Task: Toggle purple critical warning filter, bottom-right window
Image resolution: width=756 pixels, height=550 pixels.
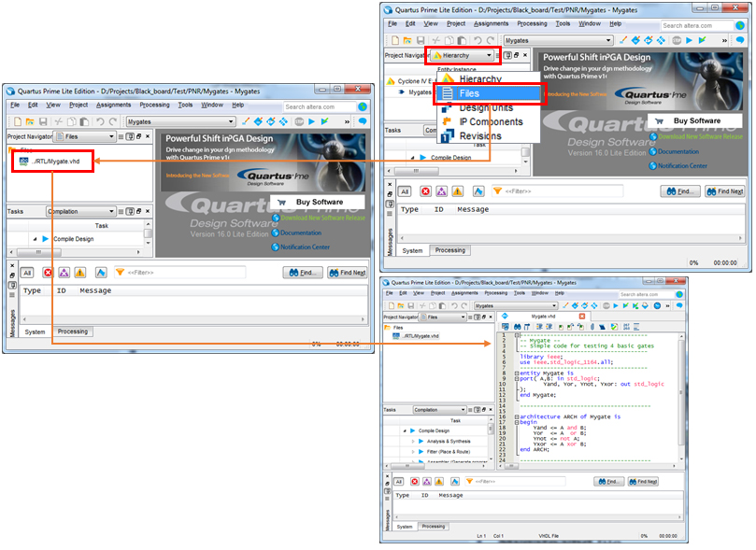Action: pos(427,481)
